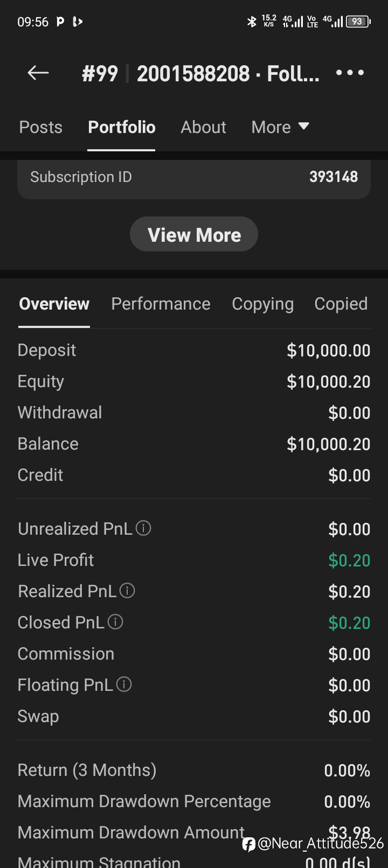Tap the page title #99 2001588208

200,73
